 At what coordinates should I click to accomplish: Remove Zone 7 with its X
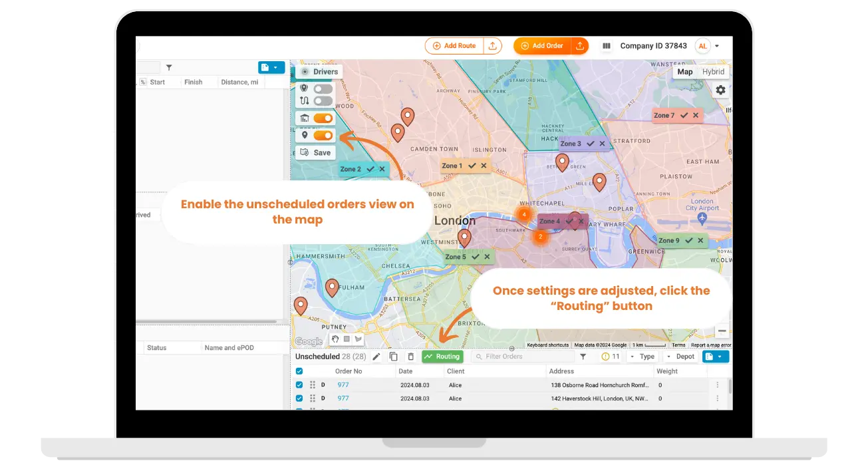[x=696, y=115]
